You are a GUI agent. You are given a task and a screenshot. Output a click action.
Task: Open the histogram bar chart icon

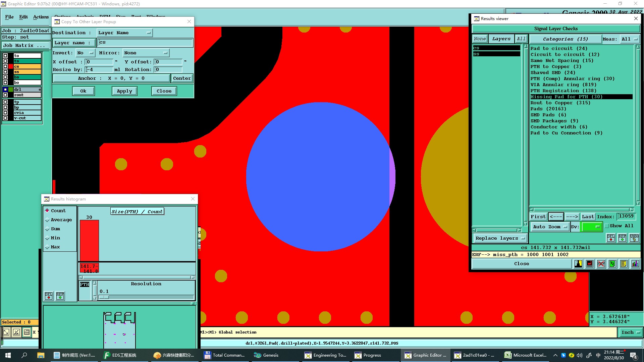click(x=635, y=264)
